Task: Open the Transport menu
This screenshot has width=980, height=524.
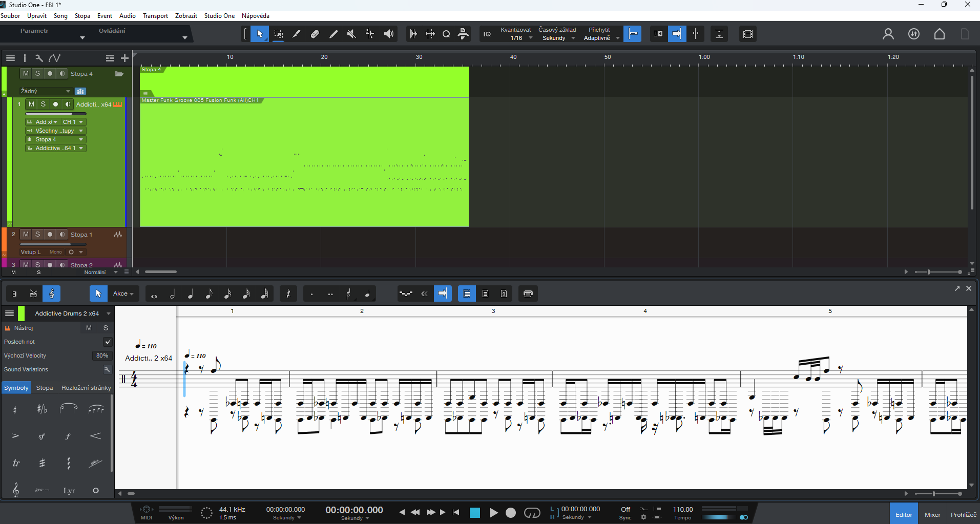Action: click(155, 16)
